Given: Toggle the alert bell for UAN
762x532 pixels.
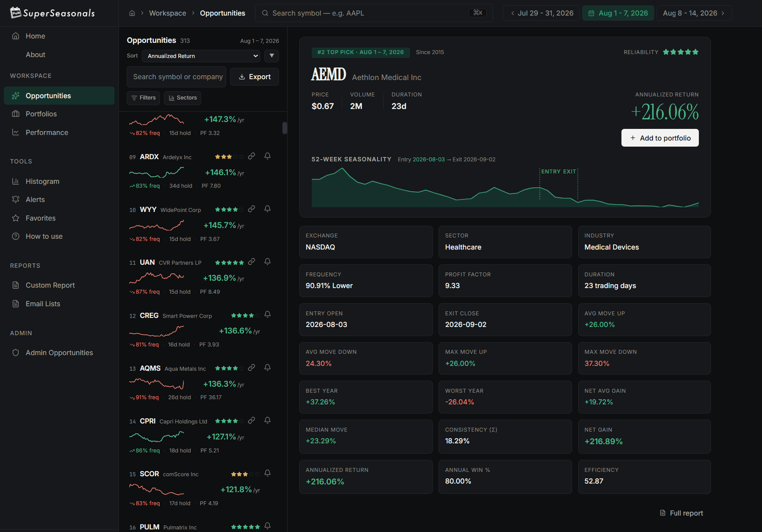Looking at the screenshot, I should click(x=267, y=262).
